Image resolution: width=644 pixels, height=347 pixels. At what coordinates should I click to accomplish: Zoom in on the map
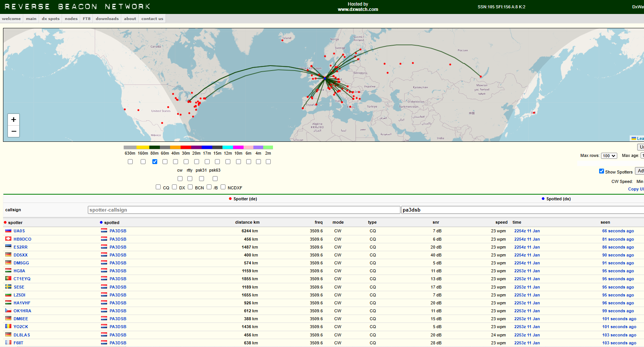[x=14, y=120]
